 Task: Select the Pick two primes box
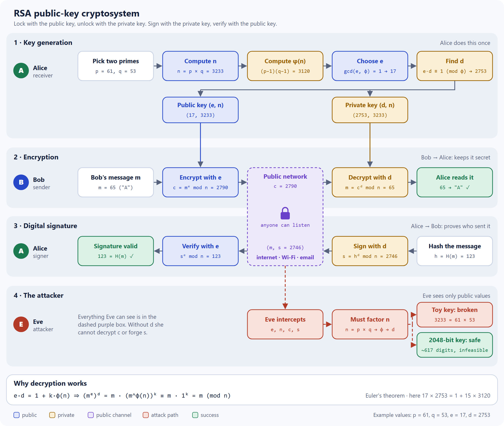(116, 66)
